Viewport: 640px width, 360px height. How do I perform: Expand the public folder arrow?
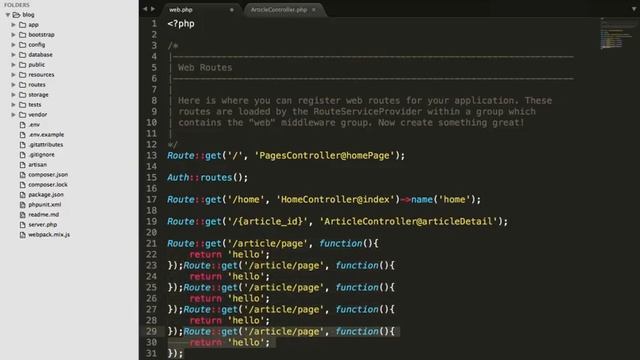(13, 65)
